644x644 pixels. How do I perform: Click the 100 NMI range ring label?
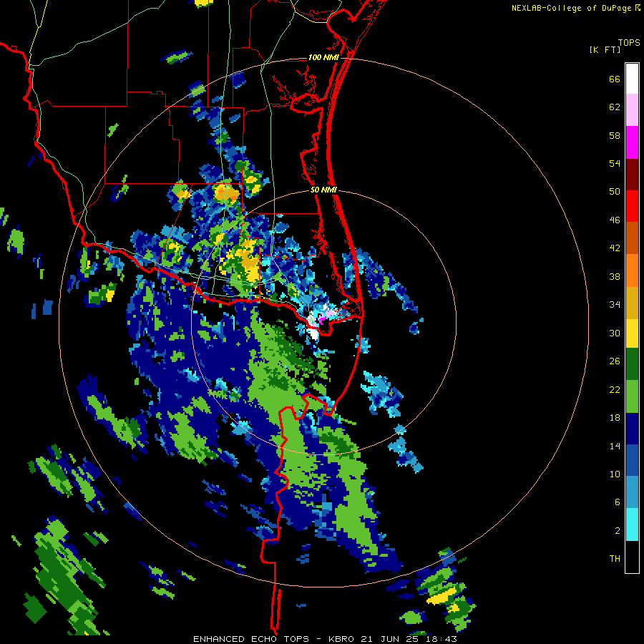point(323,57)
